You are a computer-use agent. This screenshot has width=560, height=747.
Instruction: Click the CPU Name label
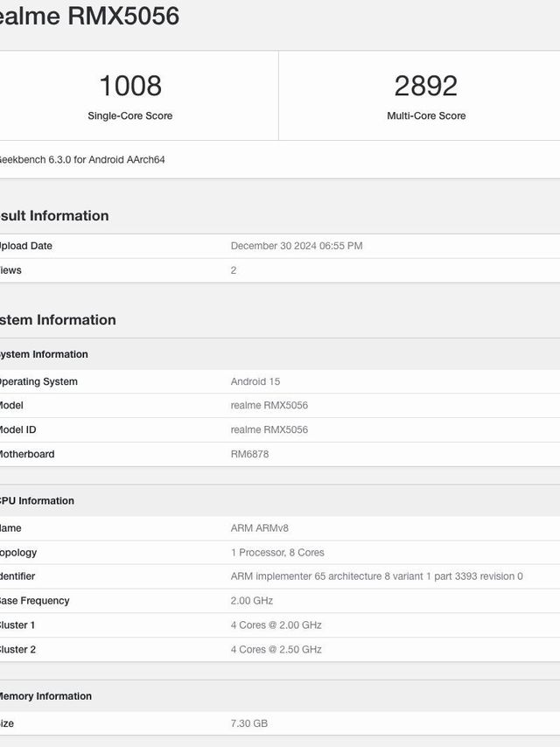coord(10,527)
